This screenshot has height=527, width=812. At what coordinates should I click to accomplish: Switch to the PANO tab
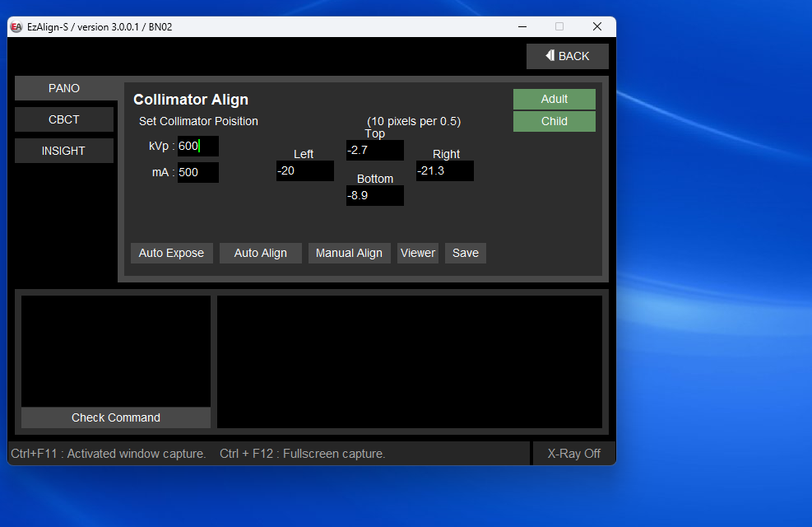pyautogui.click(x=64, y=88)
